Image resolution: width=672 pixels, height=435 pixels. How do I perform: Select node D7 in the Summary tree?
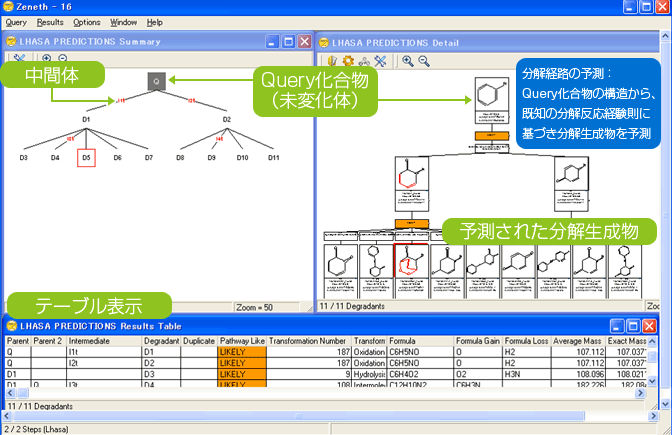click(149, 158)
